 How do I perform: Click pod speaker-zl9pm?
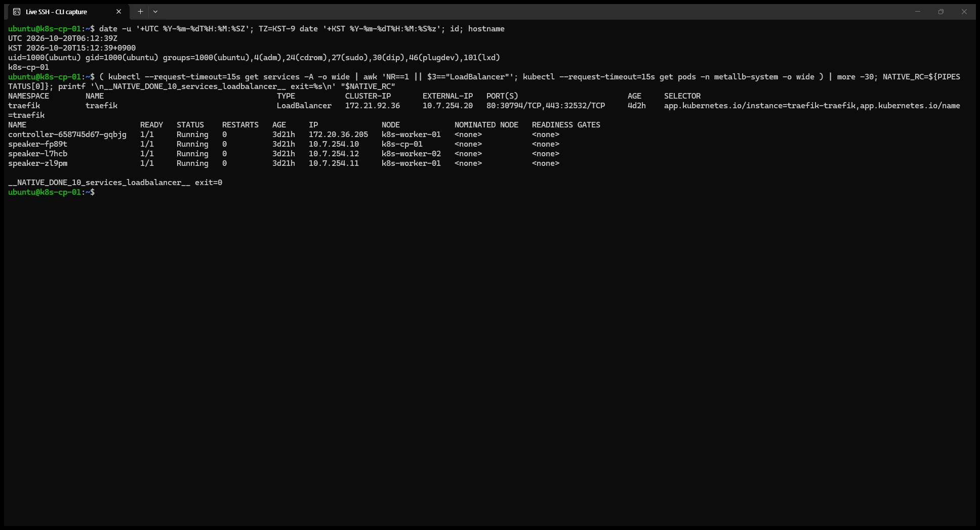38,163
